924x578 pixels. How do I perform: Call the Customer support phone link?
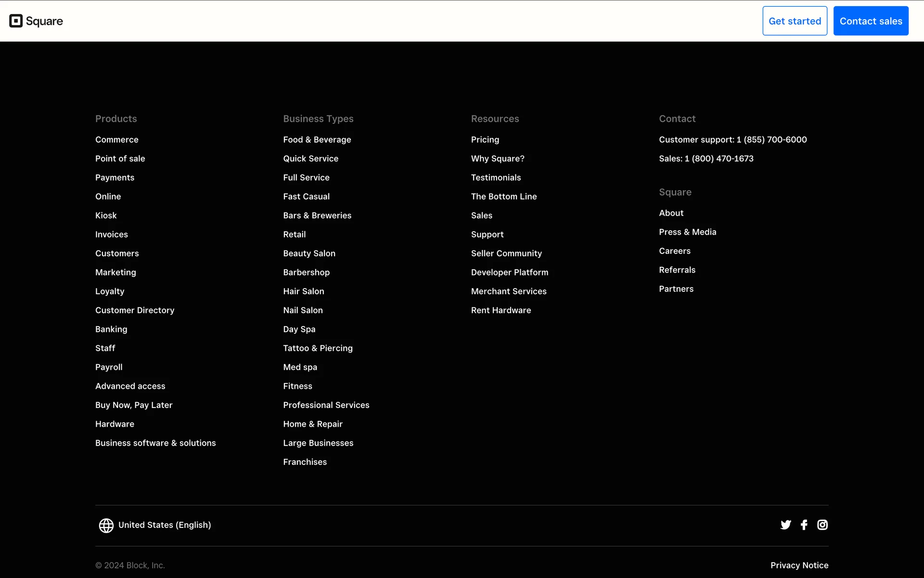click(732, 140)
